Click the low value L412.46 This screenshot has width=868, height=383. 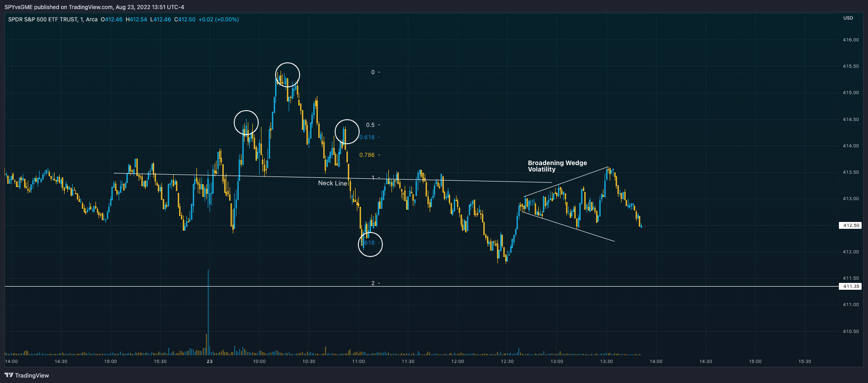(x=161, y=20)
